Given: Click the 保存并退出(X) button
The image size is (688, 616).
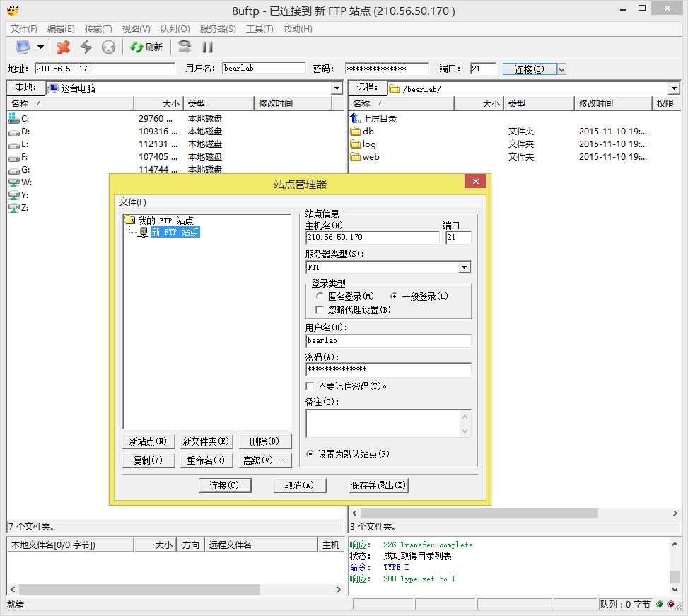Looking at the screenshot, I should [x=379, y=485].
